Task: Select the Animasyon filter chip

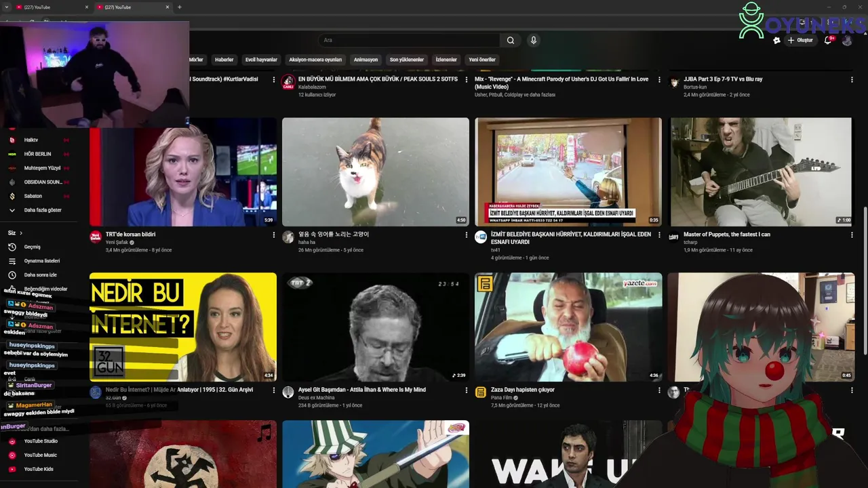Action: pos(366,60)
